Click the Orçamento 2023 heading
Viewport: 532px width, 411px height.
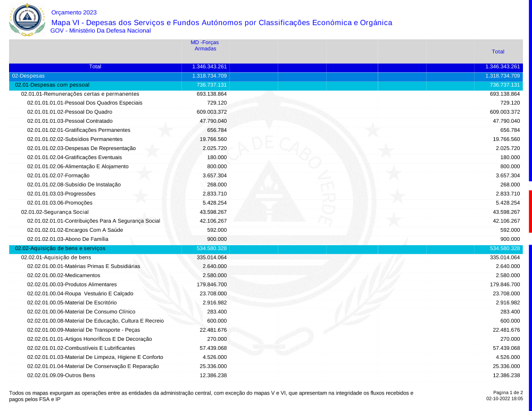click(74, 12)
